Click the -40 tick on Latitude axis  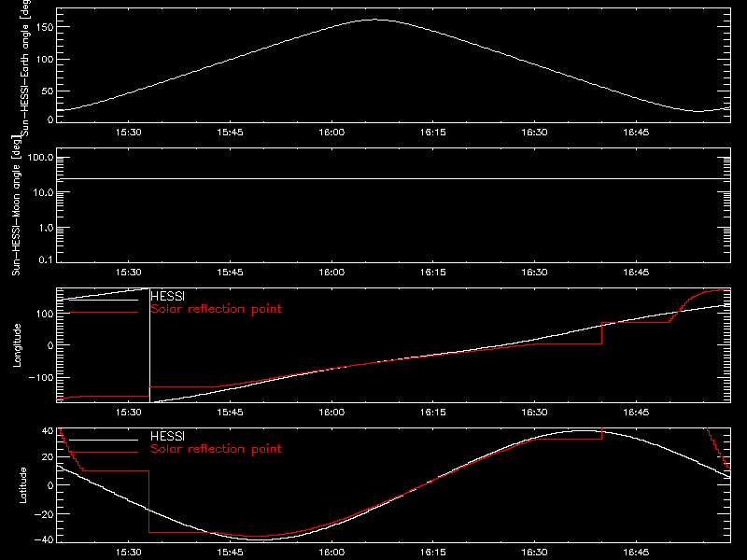(44, 539)
